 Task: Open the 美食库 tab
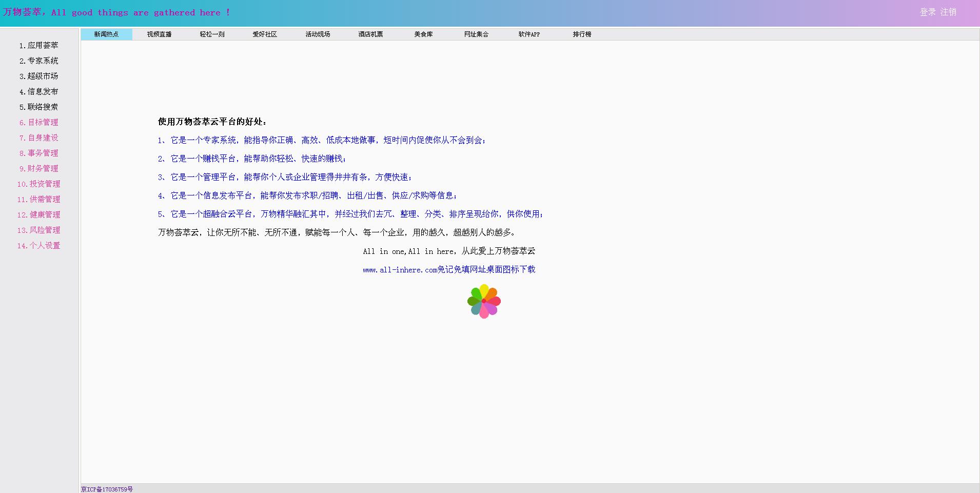pos(423,34)
